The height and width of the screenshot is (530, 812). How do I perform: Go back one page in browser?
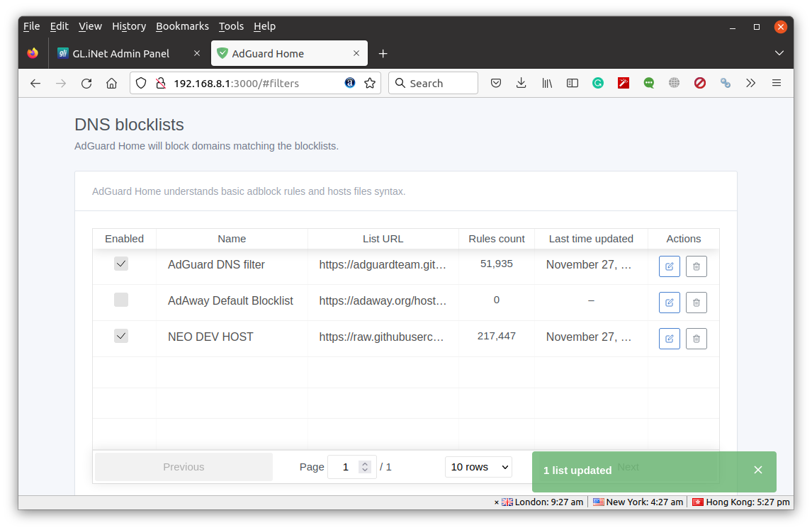click(35, 84)
